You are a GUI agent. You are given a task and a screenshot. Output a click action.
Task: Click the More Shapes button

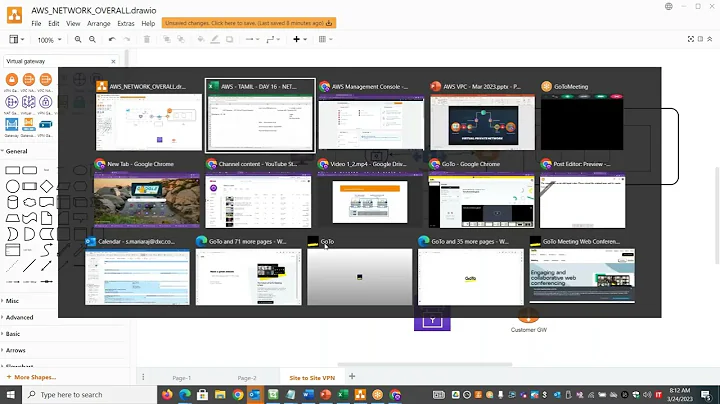(31, 377)
